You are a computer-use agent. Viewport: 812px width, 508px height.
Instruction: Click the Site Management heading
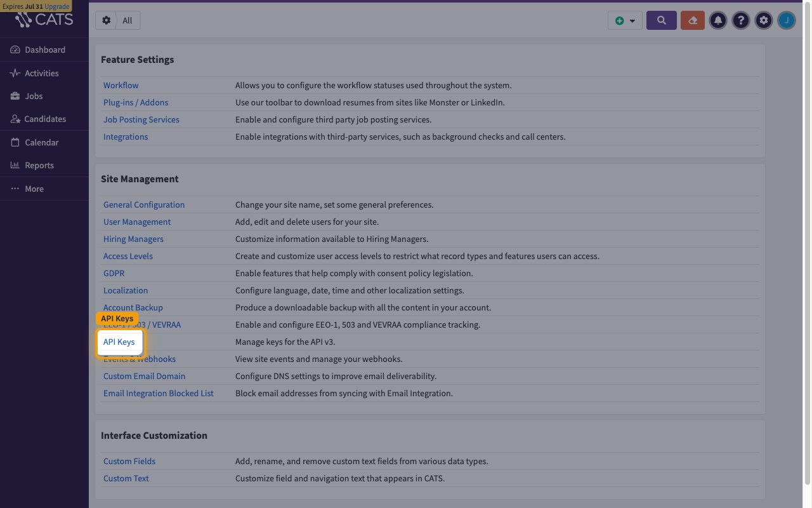140,179
